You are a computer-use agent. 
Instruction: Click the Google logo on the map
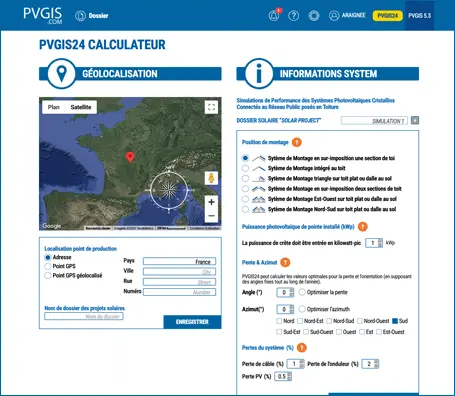52,226
